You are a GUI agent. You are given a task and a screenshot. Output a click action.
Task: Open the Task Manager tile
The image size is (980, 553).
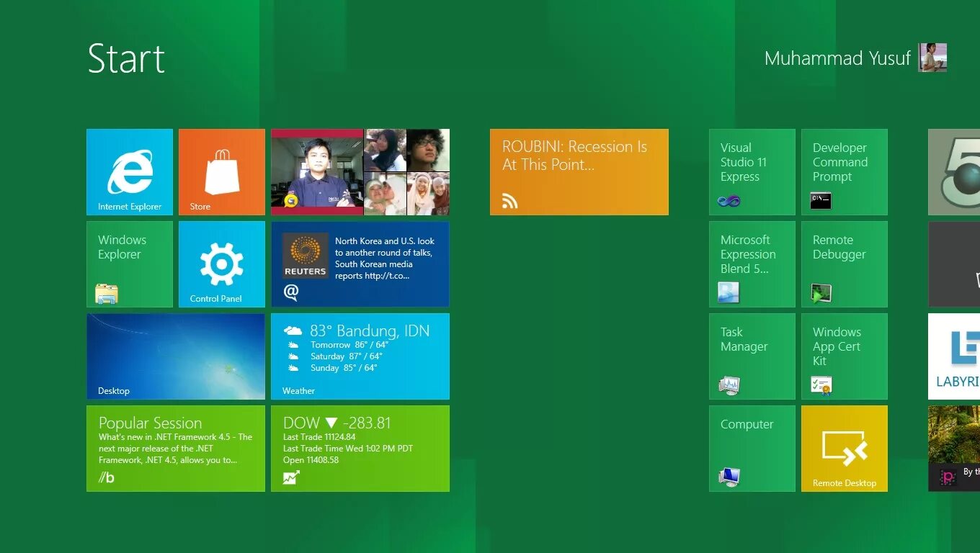752,356
